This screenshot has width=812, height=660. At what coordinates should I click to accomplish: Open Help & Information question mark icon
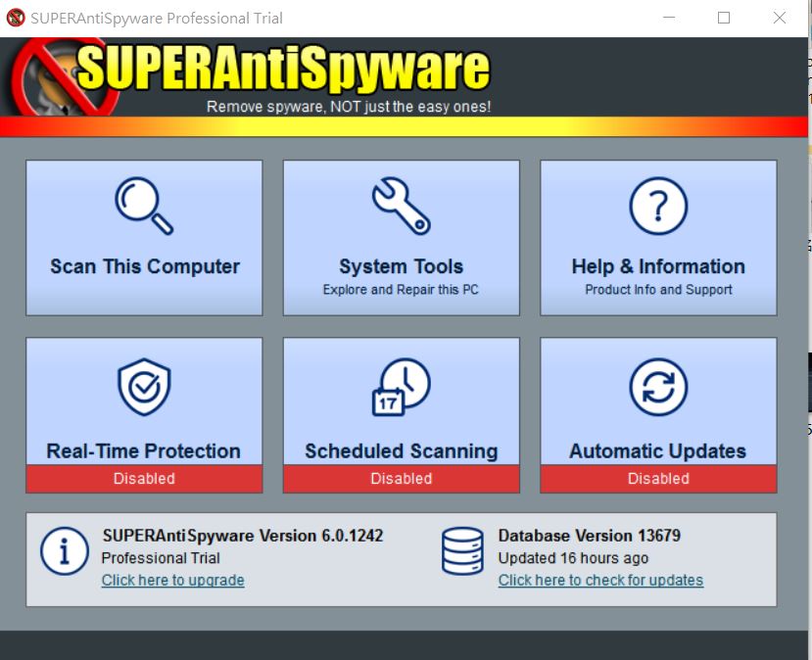point(658,206)
